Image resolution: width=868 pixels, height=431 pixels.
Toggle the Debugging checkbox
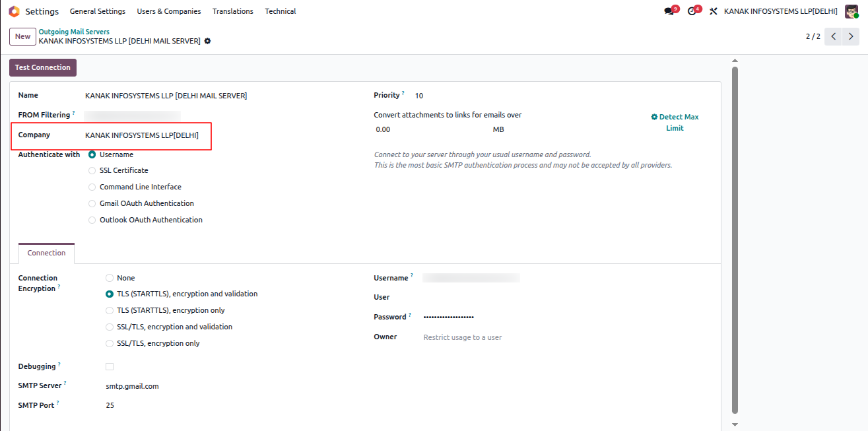click(110, 366)
